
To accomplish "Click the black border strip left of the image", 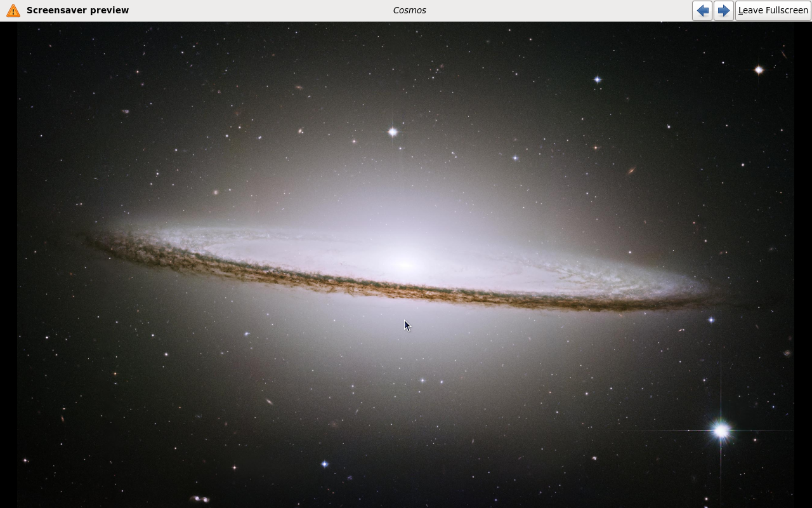I will tap(8, 265).
